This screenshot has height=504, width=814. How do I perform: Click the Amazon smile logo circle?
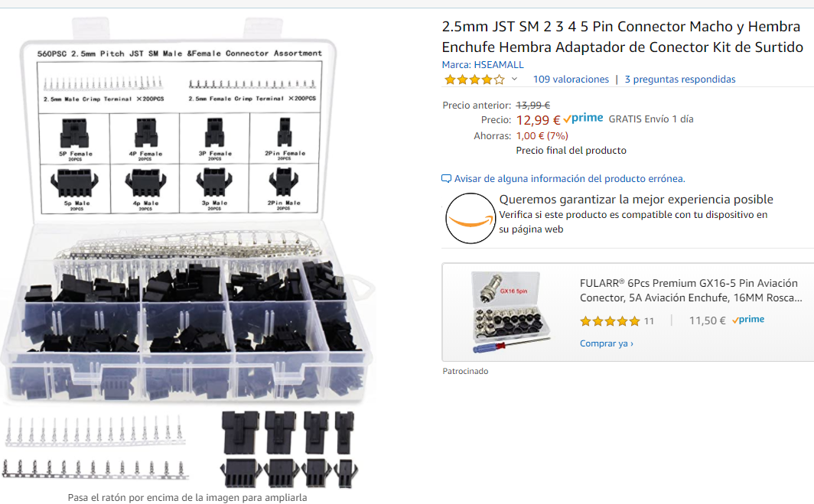(470, 218)
